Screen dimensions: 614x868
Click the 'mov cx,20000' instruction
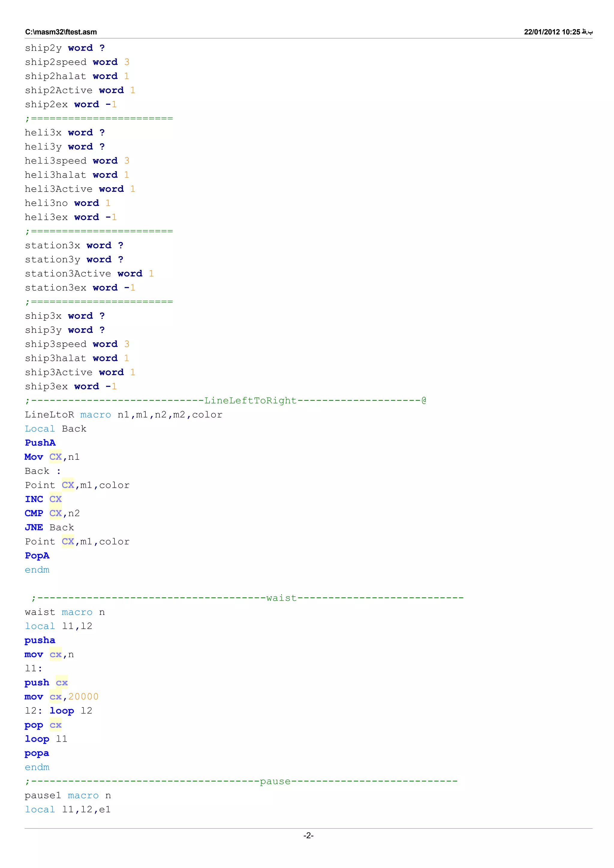pos(62,697)
